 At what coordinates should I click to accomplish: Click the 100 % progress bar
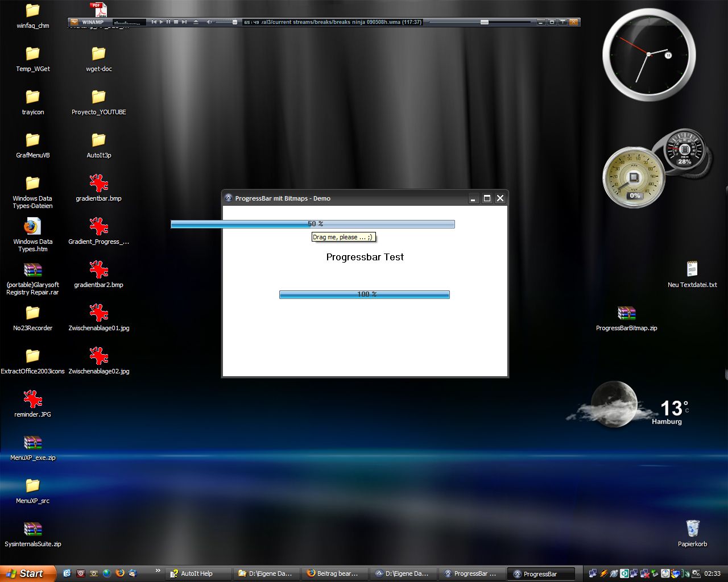pos(364,294)
